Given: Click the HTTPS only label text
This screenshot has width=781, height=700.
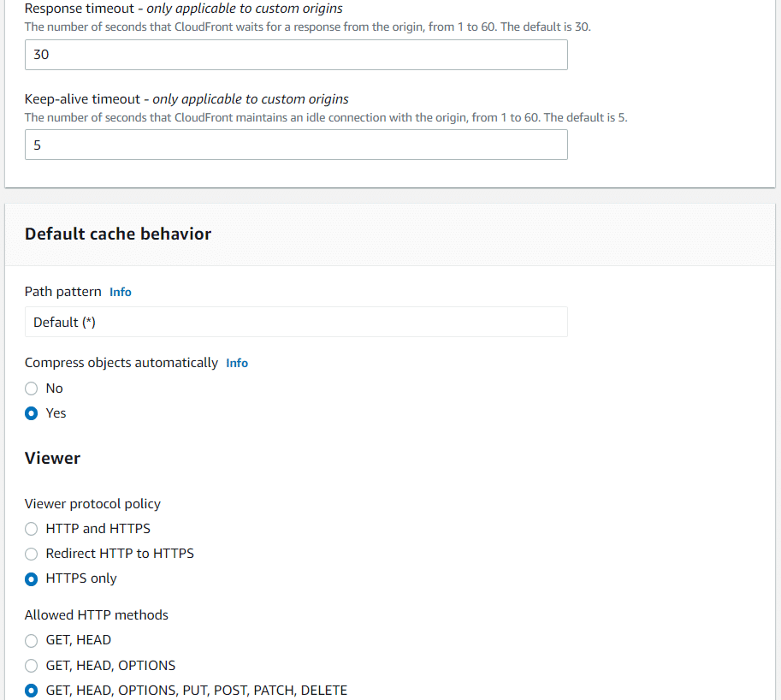Looking at the screenshot, I should [81, 578].
